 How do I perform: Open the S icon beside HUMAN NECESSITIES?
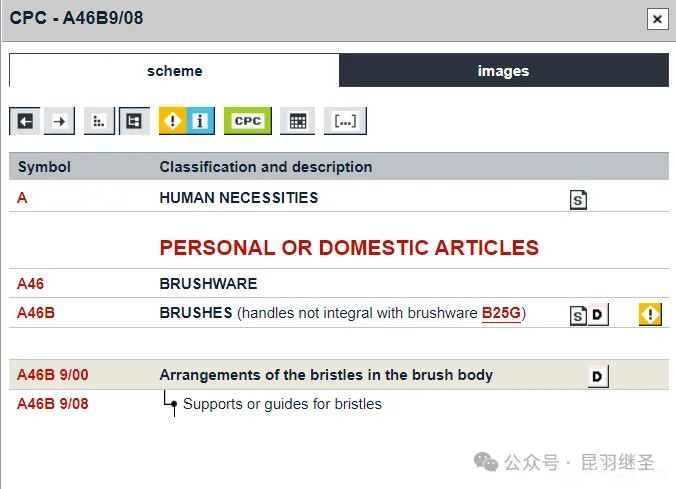pos(578,200)
